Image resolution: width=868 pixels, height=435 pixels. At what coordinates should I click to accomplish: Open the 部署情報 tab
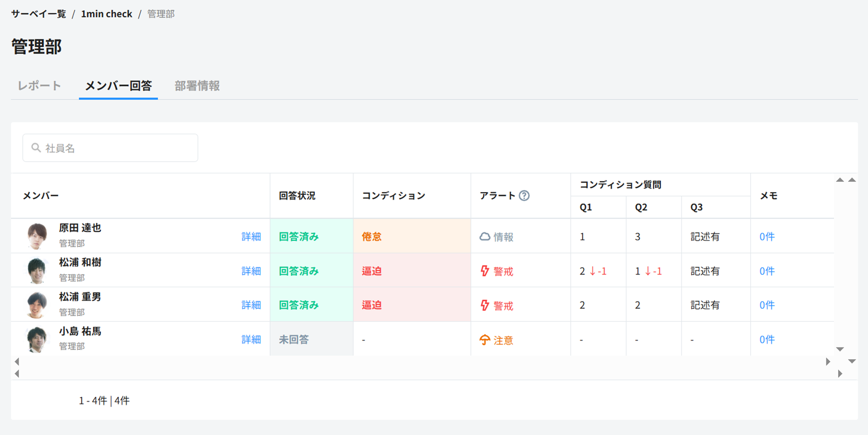click(197, 86)
